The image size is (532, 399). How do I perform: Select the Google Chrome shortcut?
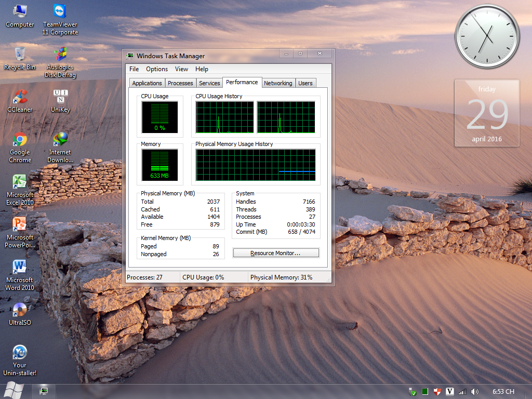[20, 148]
